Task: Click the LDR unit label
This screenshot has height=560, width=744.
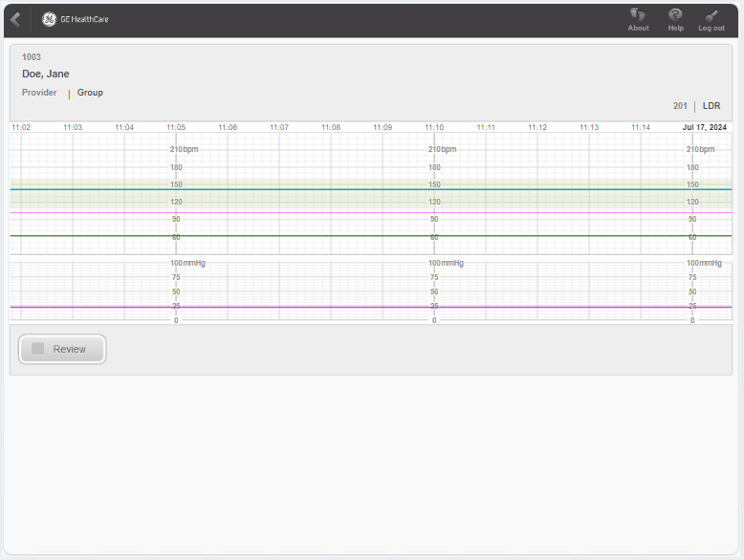Action: [711, 106]
